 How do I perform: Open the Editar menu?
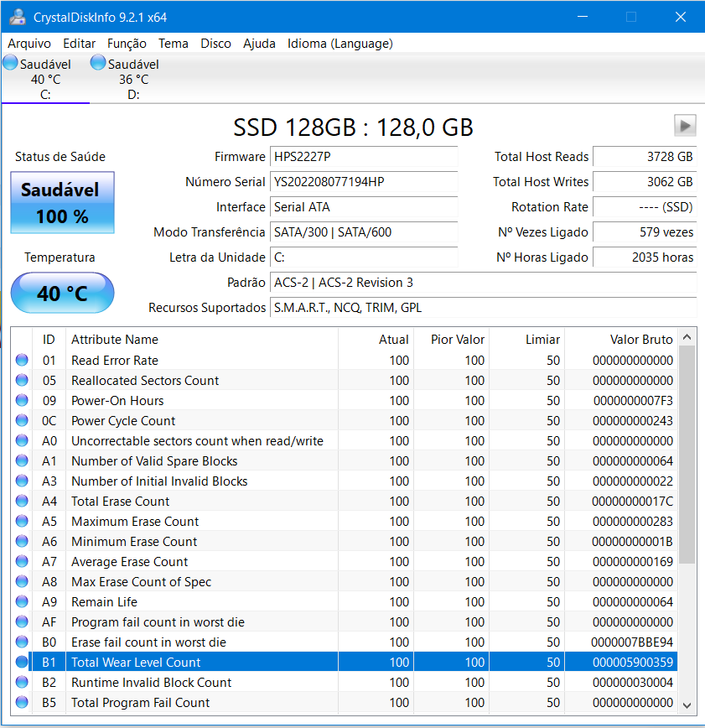click(80, 44)
